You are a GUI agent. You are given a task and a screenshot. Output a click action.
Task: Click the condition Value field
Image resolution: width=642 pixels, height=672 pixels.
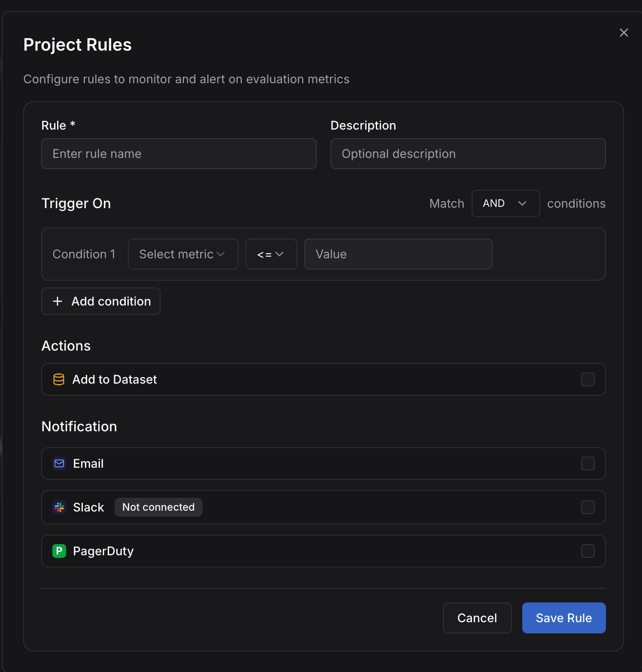(x=398, y=254)
